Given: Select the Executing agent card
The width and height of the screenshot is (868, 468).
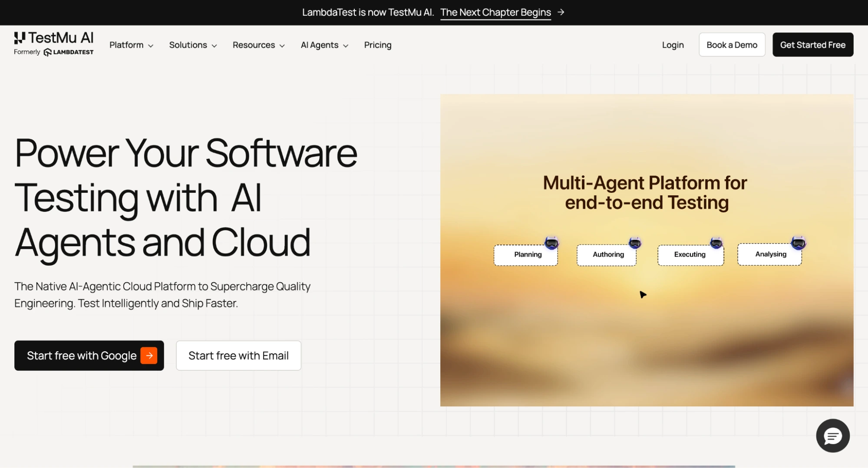Looking at the screenshot, I should click(x=690, y=255).
